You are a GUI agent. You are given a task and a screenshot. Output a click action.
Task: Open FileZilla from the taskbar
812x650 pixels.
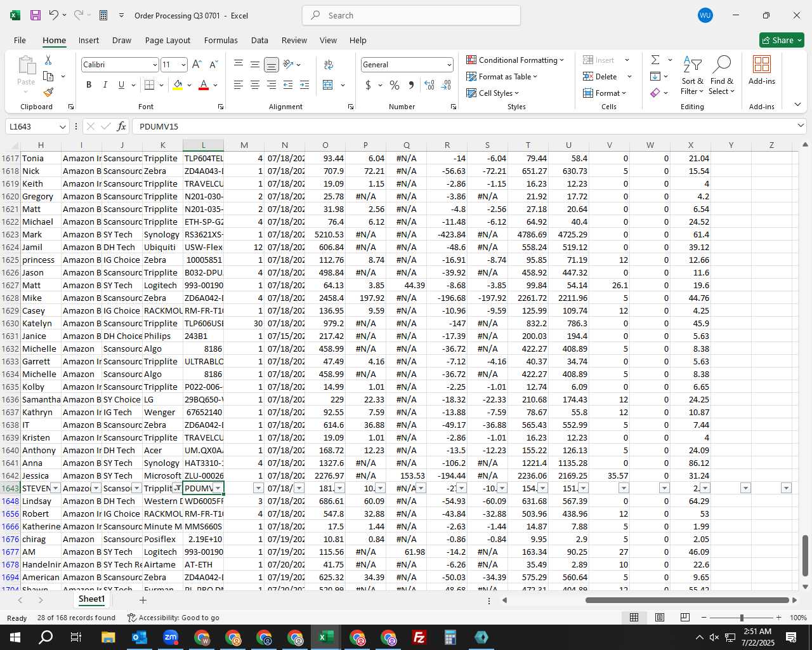[x=419, y=637]
